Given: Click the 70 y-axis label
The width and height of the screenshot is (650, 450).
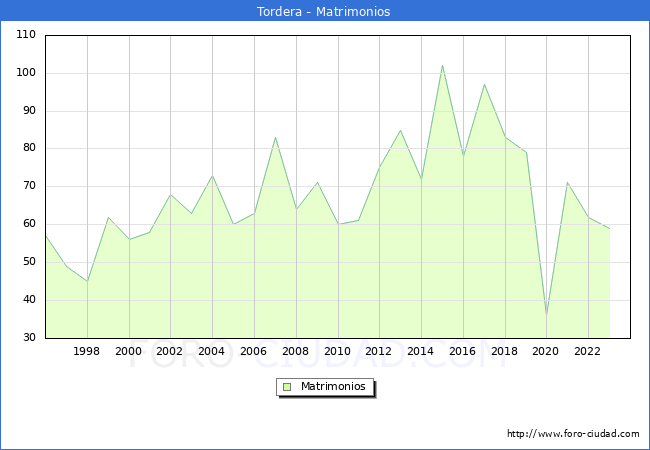Looking at the screenshot, I should click(29, 186).
